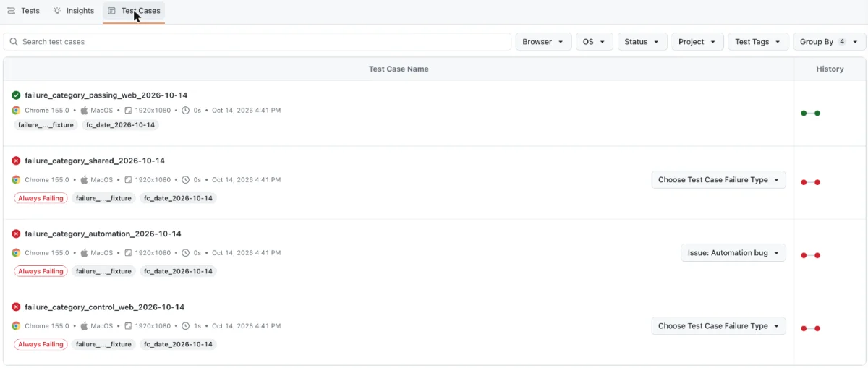Click Always Failing badge on control_web test
Screen dimensions: 868x368
point(41,345)
